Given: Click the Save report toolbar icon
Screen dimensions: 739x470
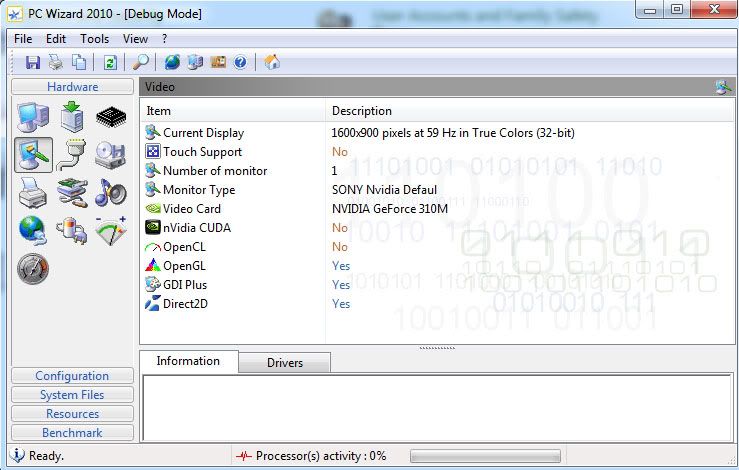Looking at the screenshot, I should coord(33,62).
